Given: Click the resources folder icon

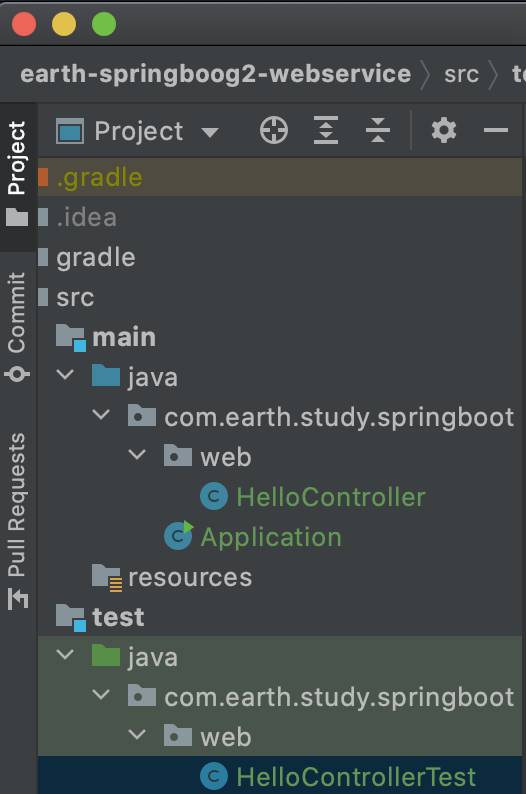Looking at the screenshot, I should click(x=107, y=577).
